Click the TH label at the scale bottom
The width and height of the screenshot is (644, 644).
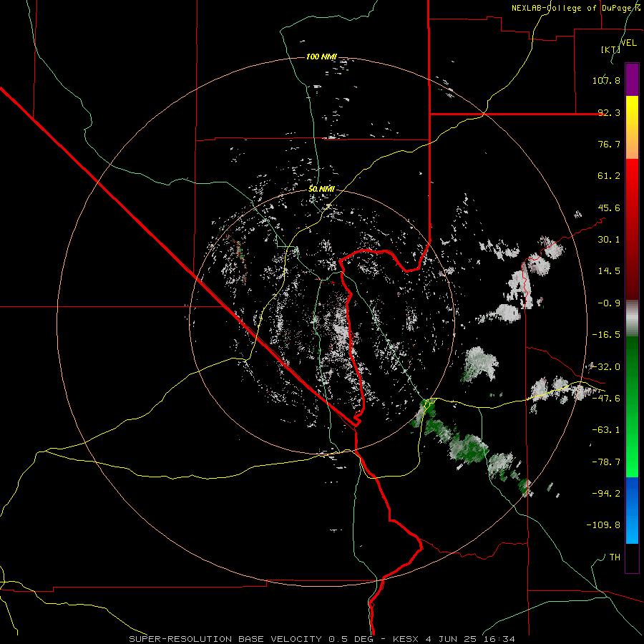point(615,557)
